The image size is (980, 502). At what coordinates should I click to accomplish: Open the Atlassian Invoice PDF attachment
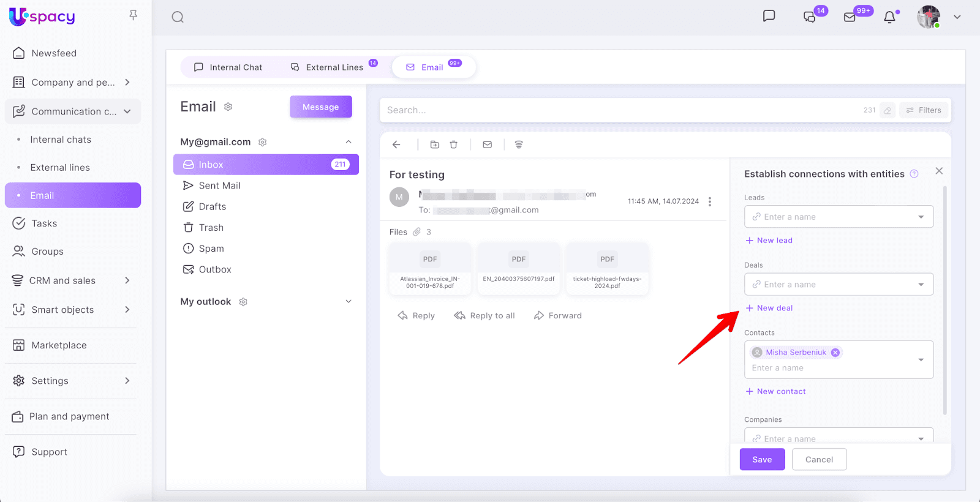[430, 268]
